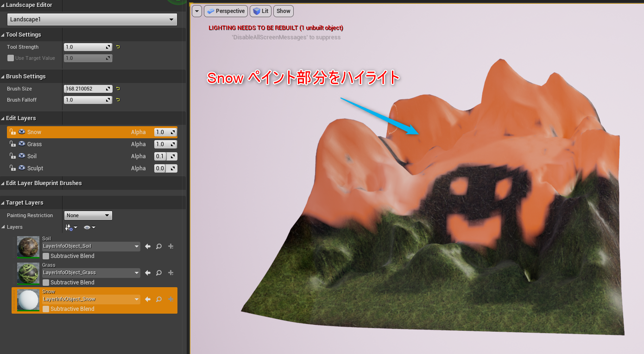644x354 pixels.
Task: Create layer info for Soil
Action: (170, 246)
